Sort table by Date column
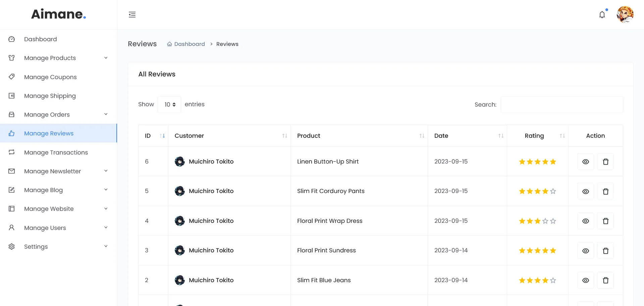The height and width of the screenshot is (306, 644). [467, 136]
